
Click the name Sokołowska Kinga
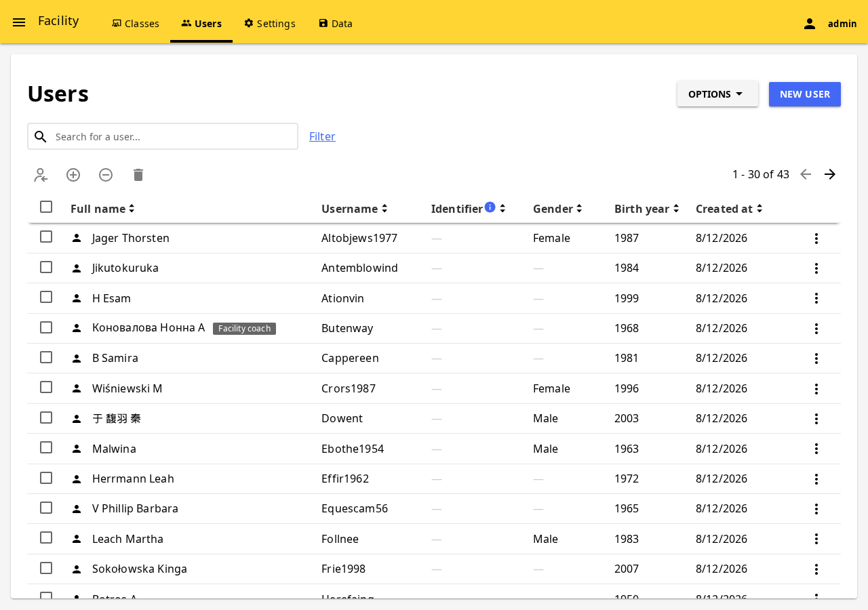click(x=140, y=569)
